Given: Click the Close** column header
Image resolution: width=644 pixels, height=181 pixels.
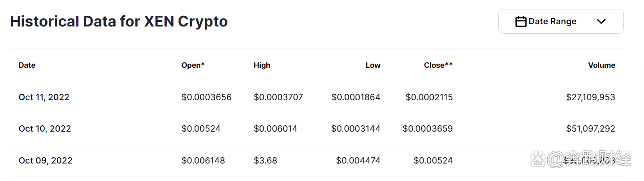Looking at the screenshot, I should [x=438, y=65].
